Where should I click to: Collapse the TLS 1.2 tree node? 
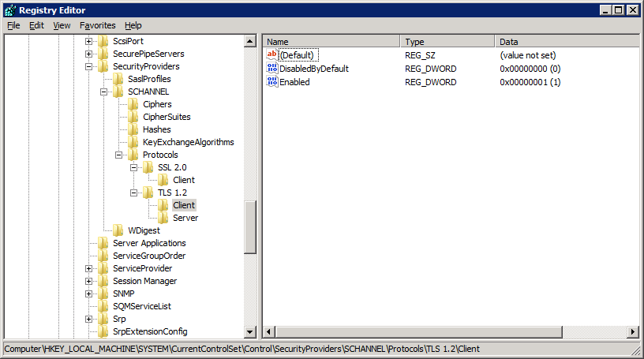(134, 193)
